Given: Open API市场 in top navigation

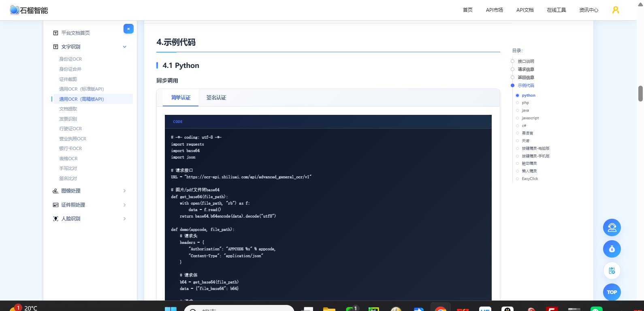Looking at the screenshot, I should (495, 10).
